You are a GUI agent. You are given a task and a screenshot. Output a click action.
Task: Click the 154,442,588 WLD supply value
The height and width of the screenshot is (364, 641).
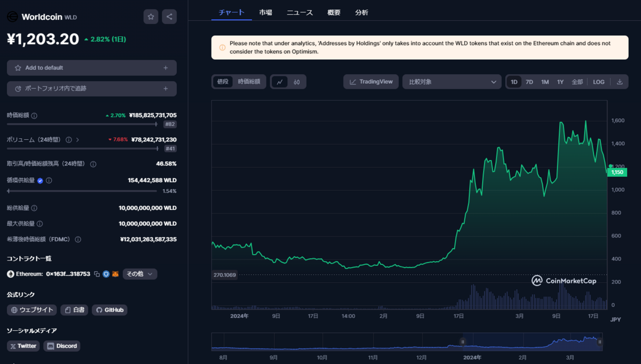pyautogui.click(x=152, y=180)
